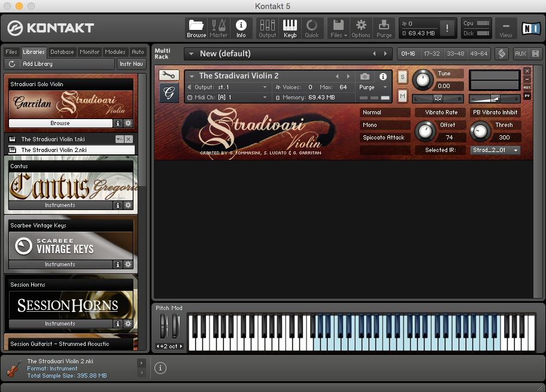Switch to the Modules tab

115,52
